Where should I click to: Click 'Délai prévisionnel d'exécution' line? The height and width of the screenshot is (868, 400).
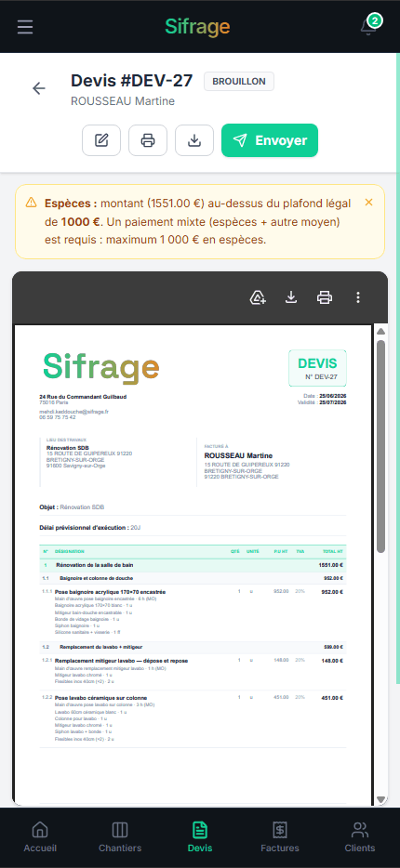90,528
